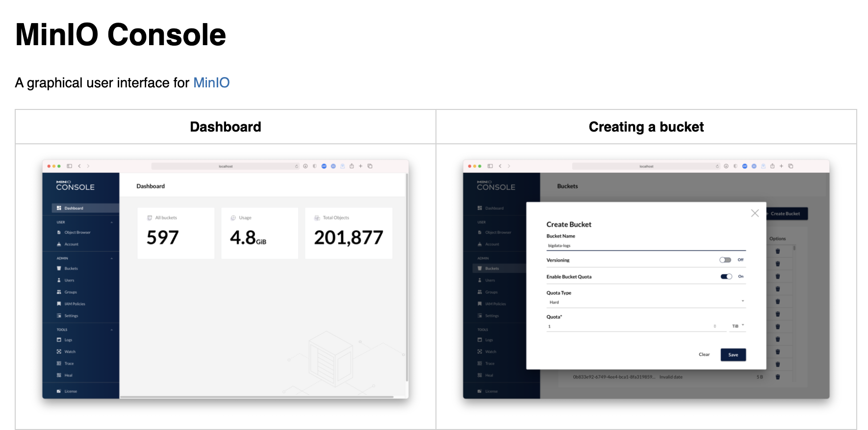Select Object Browser menu label in Dashboard screenshot

pos(77,232)
